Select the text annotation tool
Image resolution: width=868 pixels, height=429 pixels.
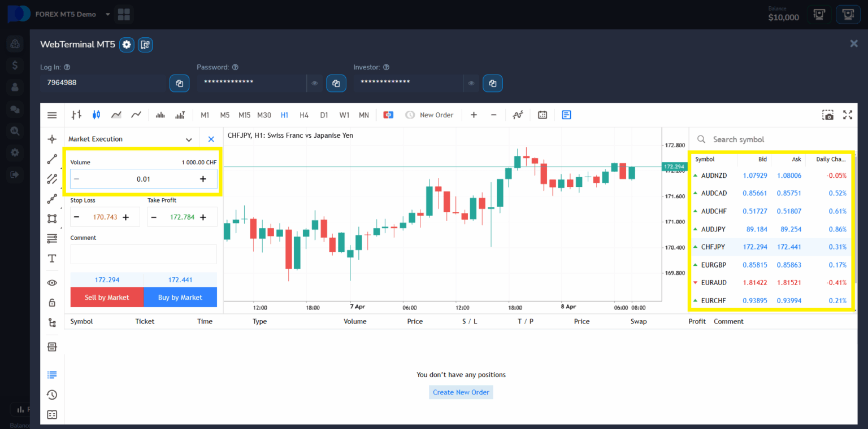[52, 258]
